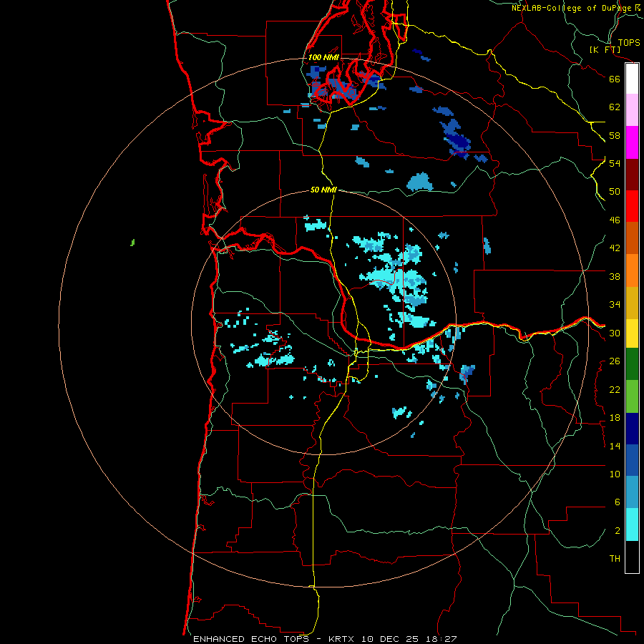Click the "10 DEC 25" date text
644x644 pixels.
[390, 639]
